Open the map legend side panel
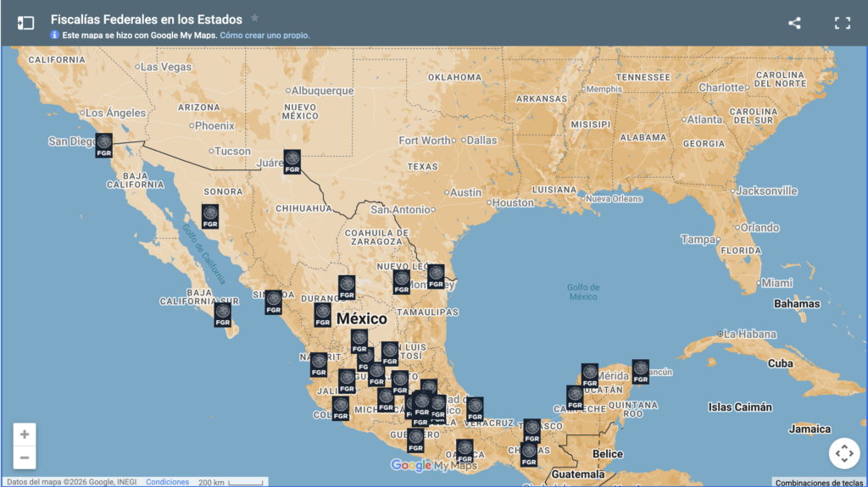The width and height of the screenshot is (868, 487). tap(25, 23)
